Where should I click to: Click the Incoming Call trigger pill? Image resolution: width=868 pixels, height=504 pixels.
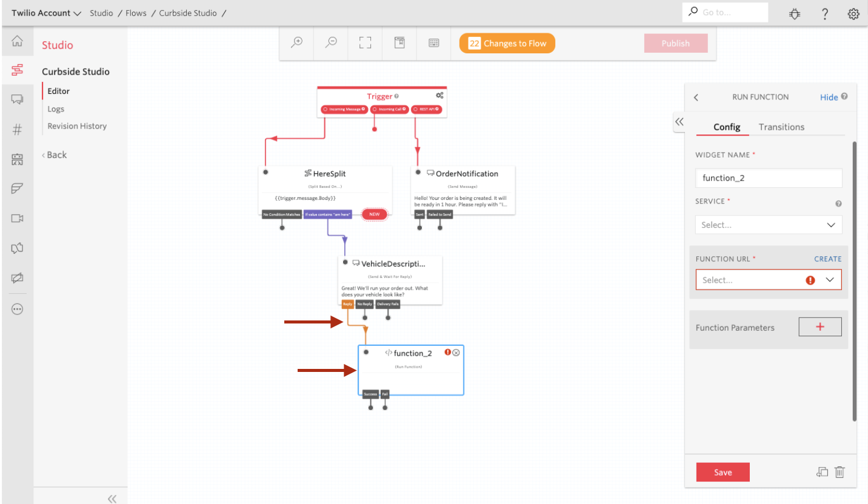coord(389,109)
